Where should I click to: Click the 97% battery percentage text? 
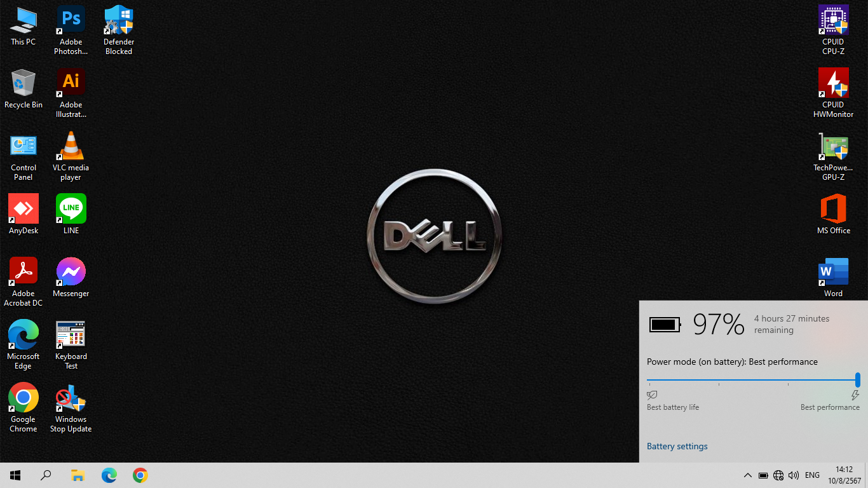(x=718, y=325)
